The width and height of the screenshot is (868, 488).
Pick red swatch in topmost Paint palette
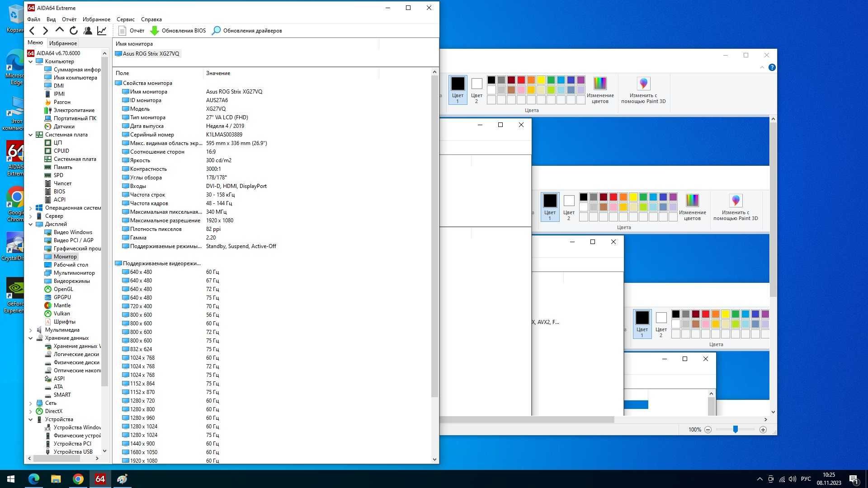click(521, 80)
